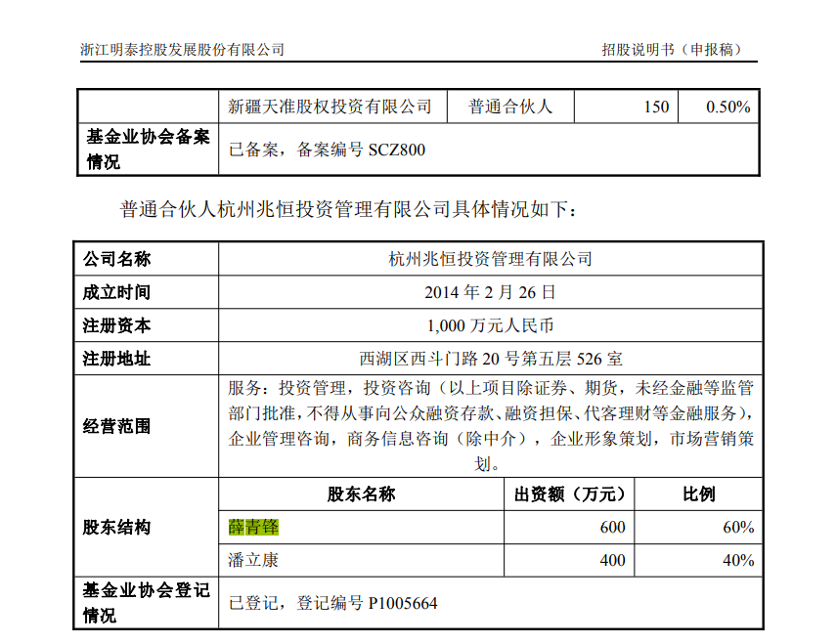Click the label 基金业协会备案情况
Viewport: 837px width, 644px height.
(x=148, y=149)
